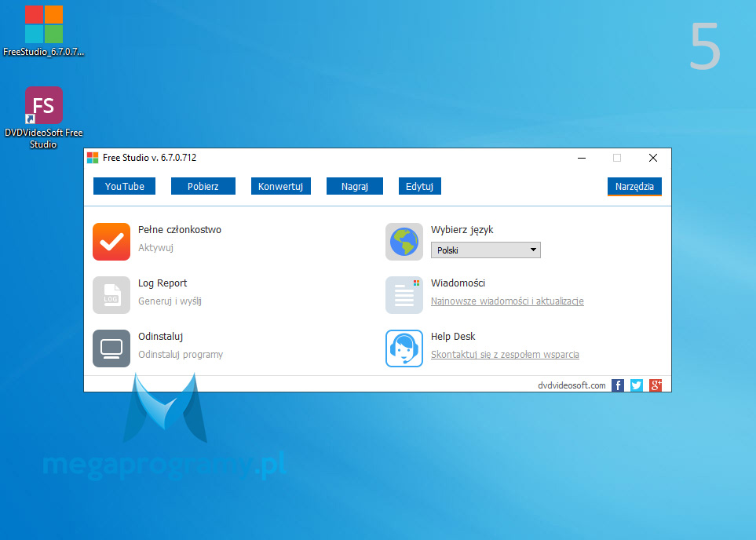Image resolution: width=756 pixels, height=540 pixels.
Task: Switch to the Pobierz tab
Action: tap(203, 186)
